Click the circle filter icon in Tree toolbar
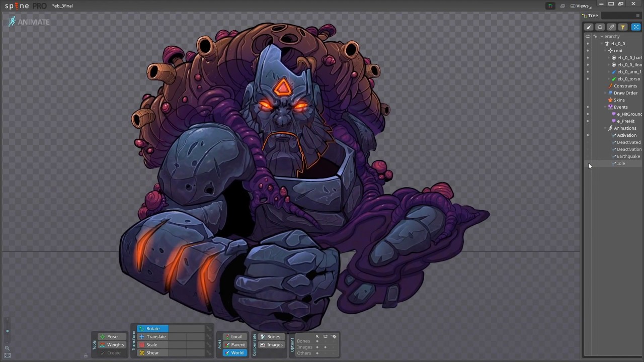This screenshot has width=644, height=362. point(600,27)
